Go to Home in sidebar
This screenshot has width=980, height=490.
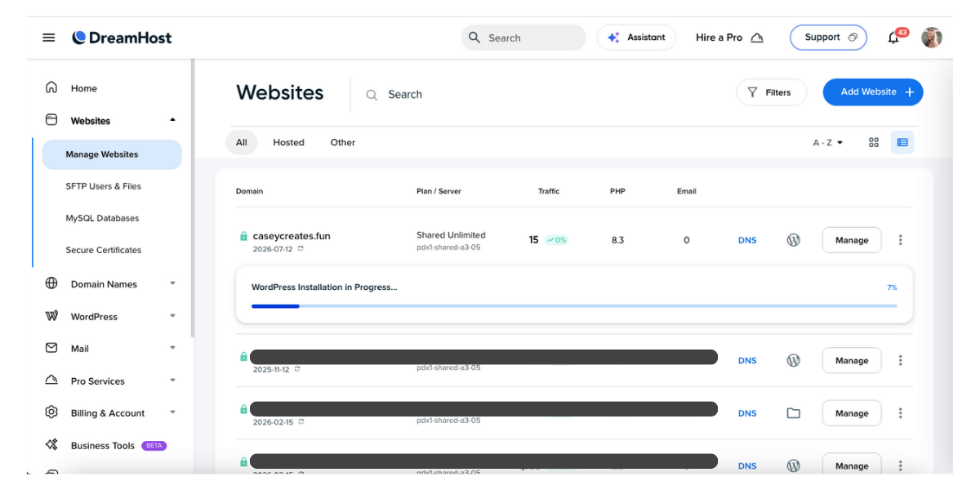pos(84,88)
